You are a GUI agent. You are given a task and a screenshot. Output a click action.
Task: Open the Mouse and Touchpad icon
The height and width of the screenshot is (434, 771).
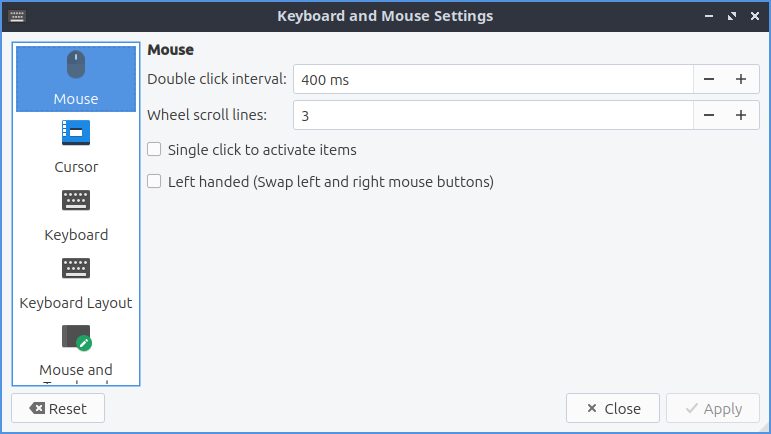pyautogui.click(x=76, y=337)
